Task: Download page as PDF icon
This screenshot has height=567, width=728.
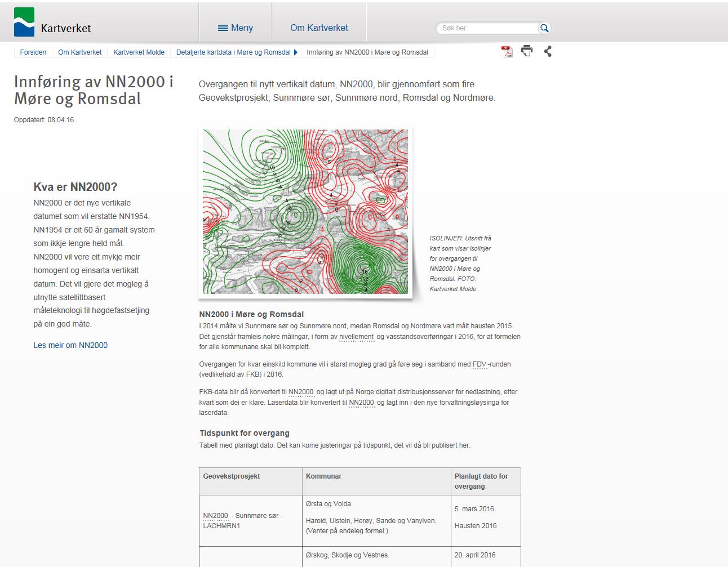Action: (x=507, y=52)
